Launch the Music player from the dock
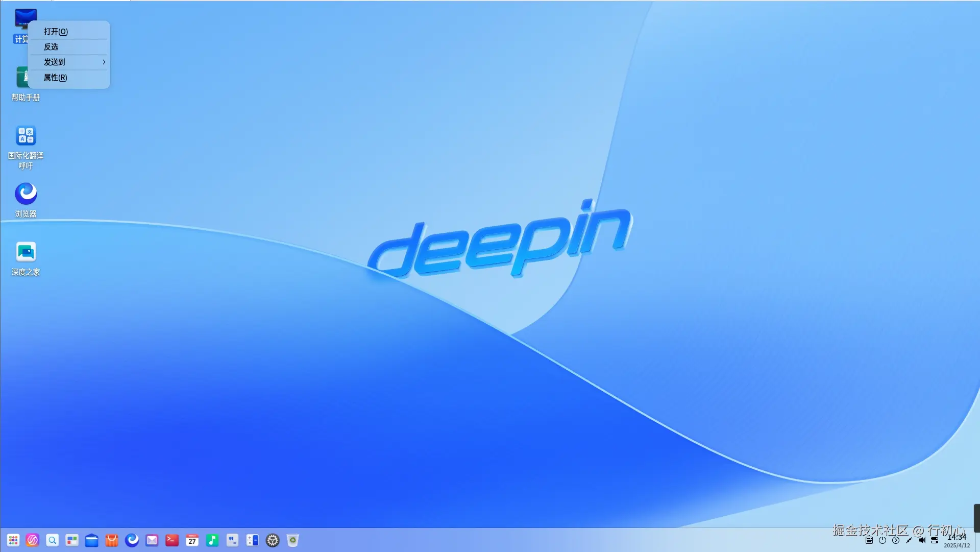This screenshot has height=552, width=980. [x=212, y=540]
